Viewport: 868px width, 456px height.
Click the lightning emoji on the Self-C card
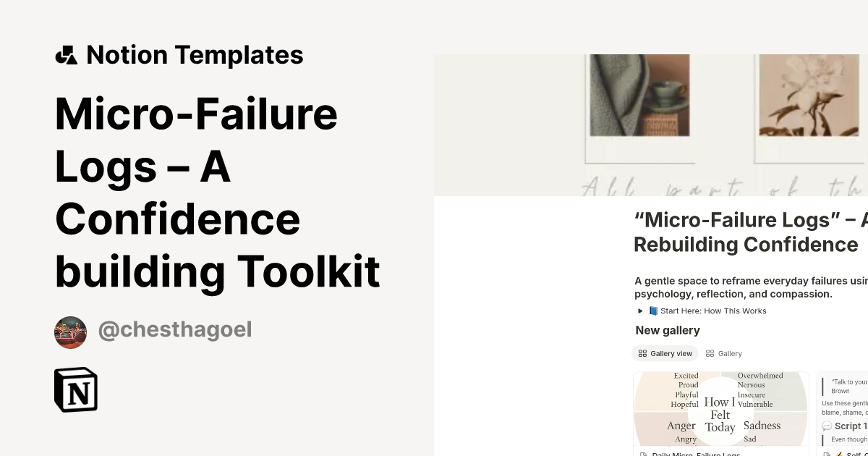[840, 454]
